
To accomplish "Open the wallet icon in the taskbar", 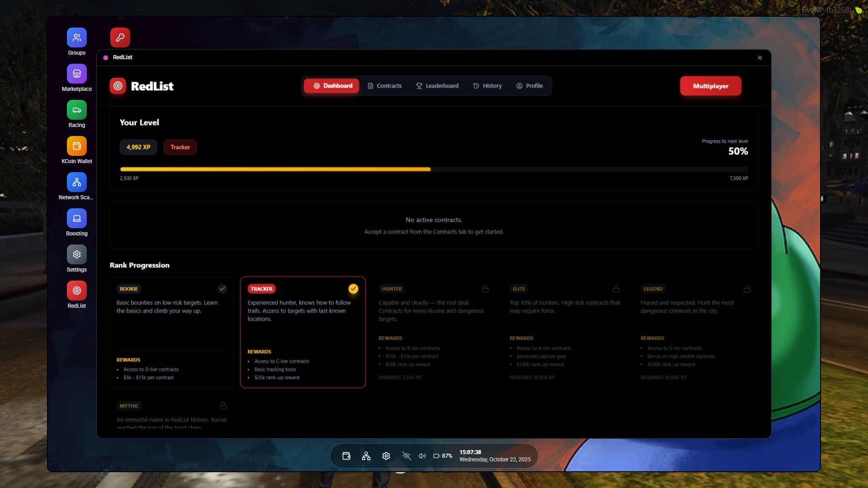I will [x=346, y=455].
